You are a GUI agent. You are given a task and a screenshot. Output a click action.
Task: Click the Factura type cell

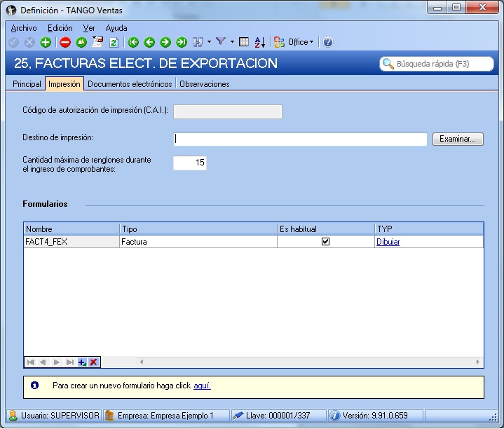point(198,242)
